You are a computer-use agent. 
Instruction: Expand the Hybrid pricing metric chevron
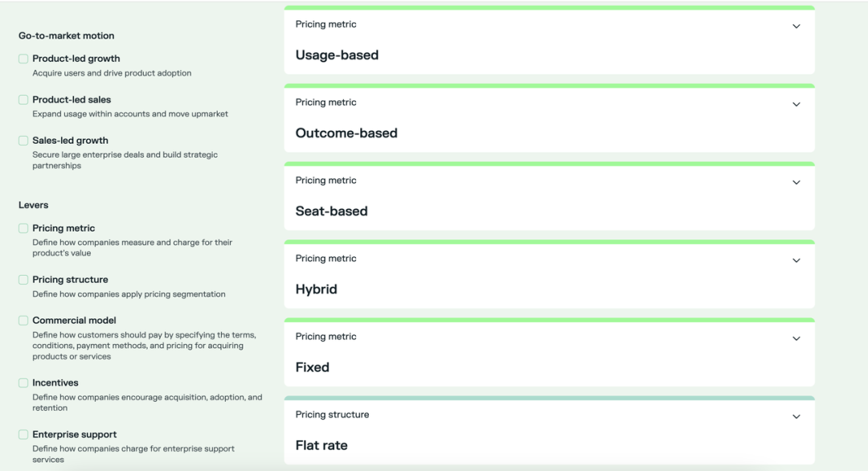(x=796, y=260)
